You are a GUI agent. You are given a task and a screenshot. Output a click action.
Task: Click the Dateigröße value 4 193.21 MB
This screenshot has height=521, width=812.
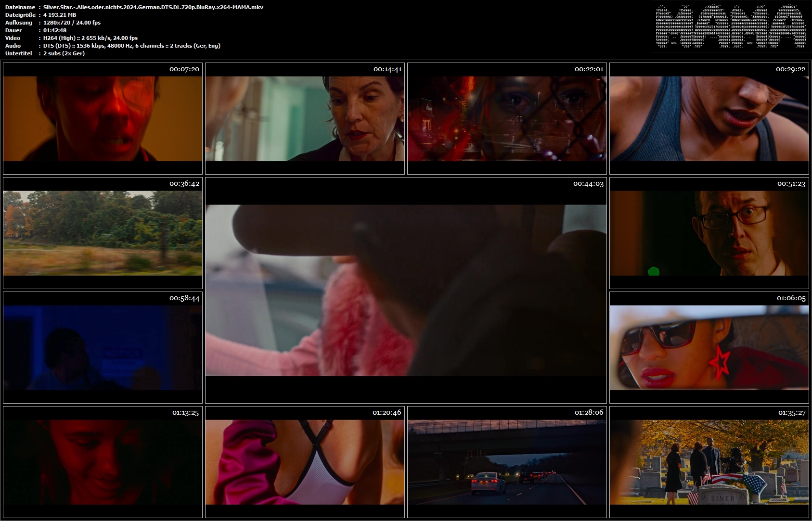point(60,15)
